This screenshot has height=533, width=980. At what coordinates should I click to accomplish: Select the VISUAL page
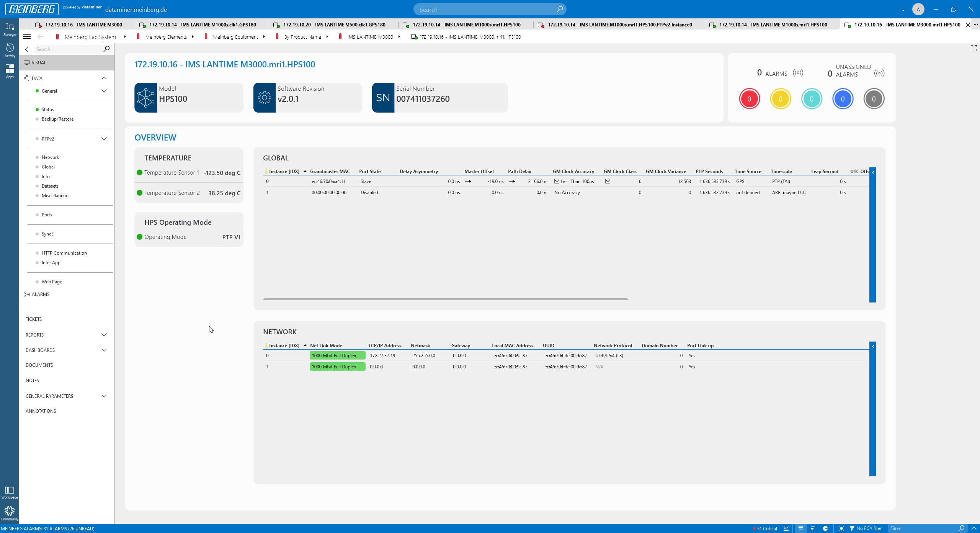[x=67, y=62]
